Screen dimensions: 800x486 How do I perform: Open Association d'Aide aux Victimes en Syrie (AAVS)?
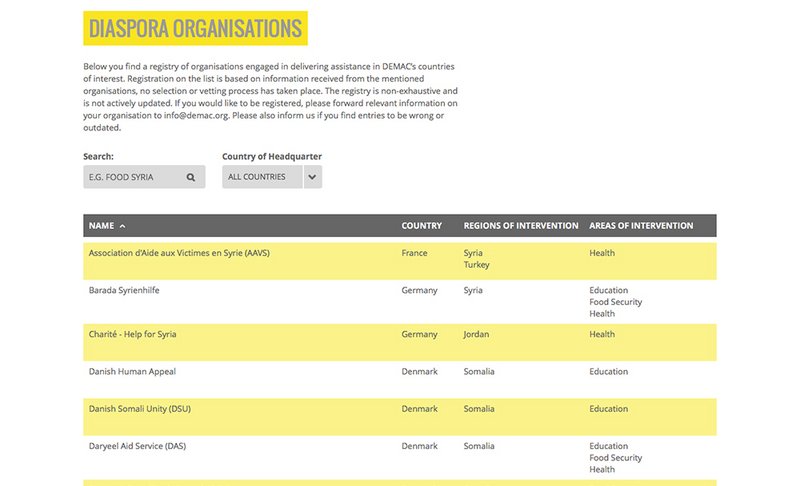tap(179, 253)
